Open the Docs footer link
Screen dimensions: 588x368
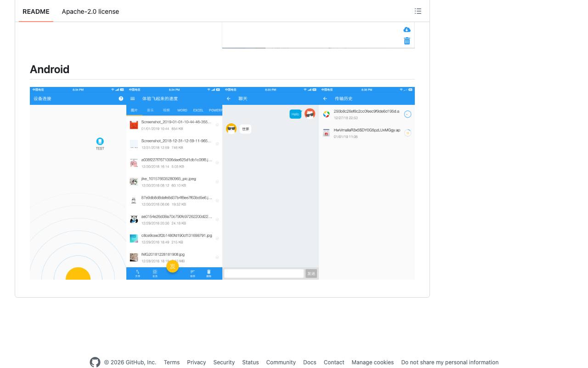coord(310,362)
